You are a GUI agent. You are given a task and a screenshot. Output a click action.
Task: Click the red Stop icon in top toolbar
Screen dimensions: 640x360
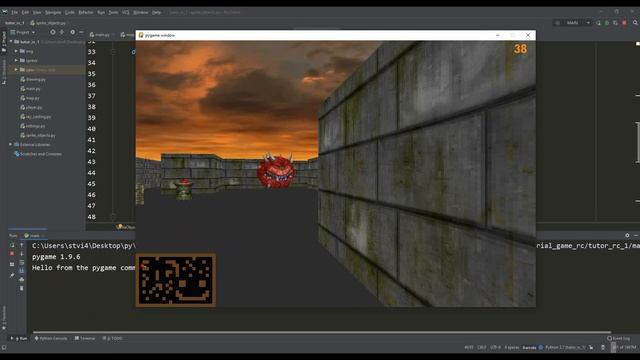(x=624, y=23)
